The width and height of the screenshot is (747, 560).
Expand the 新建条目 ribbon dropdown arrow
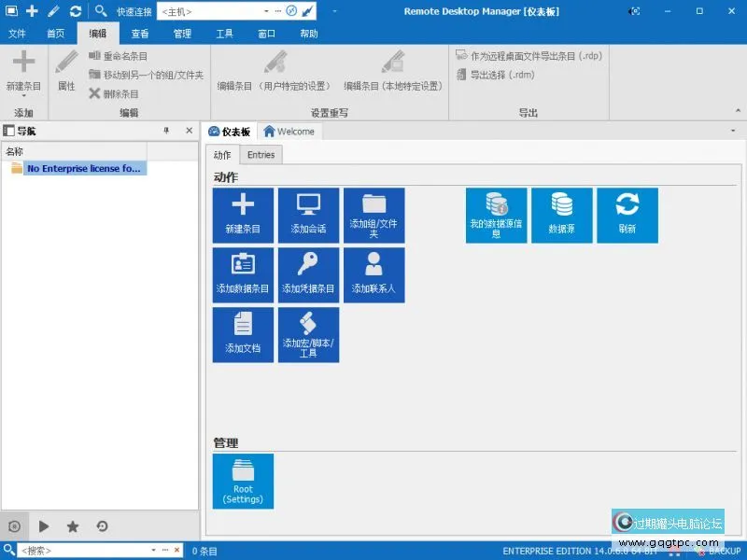tap(23, 96)
